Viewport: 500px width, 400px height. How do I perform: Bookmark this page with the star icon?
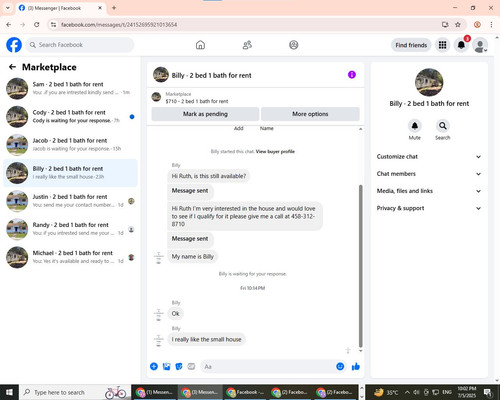coord(458,25)
